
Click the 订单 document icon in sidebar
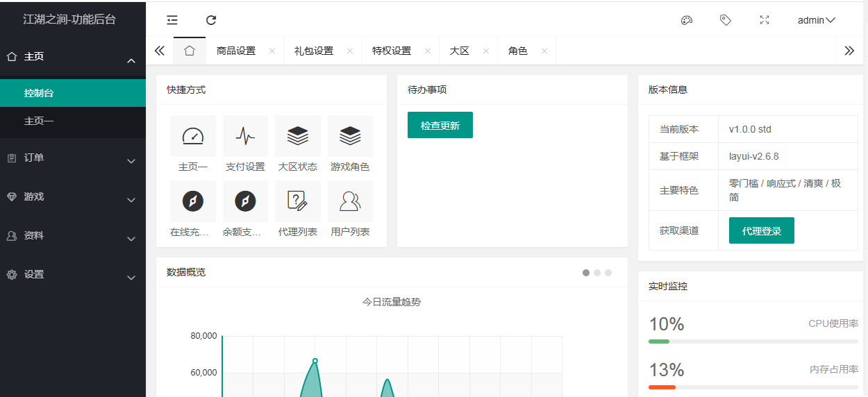click(x=12, y=158)
